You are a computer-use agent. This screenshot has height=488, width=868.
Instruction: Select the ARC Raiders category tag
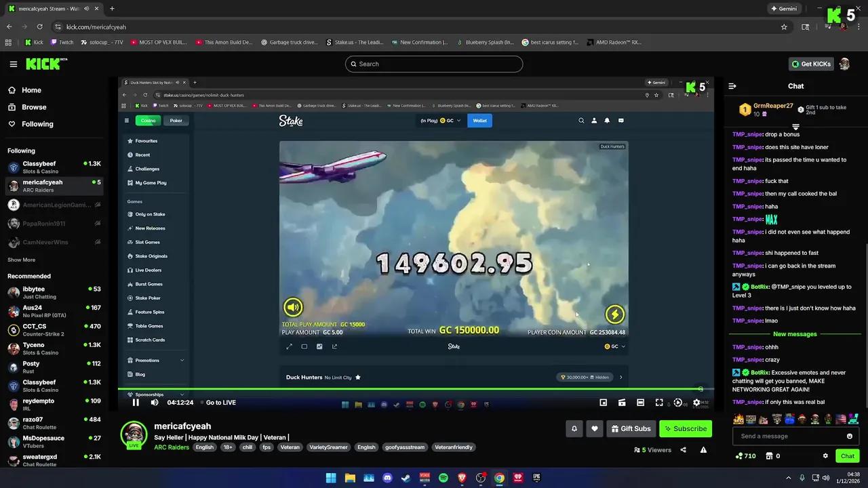[x=172, y=447]
